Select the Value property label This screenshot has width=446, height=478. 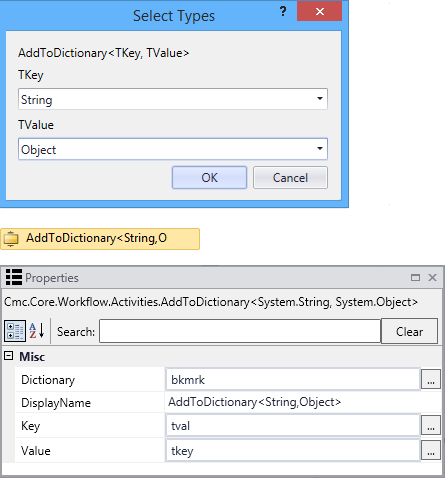36,451
